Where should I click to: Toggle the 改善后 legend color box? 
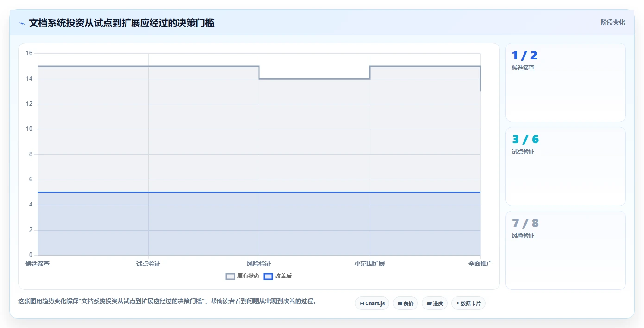point(268,276)
